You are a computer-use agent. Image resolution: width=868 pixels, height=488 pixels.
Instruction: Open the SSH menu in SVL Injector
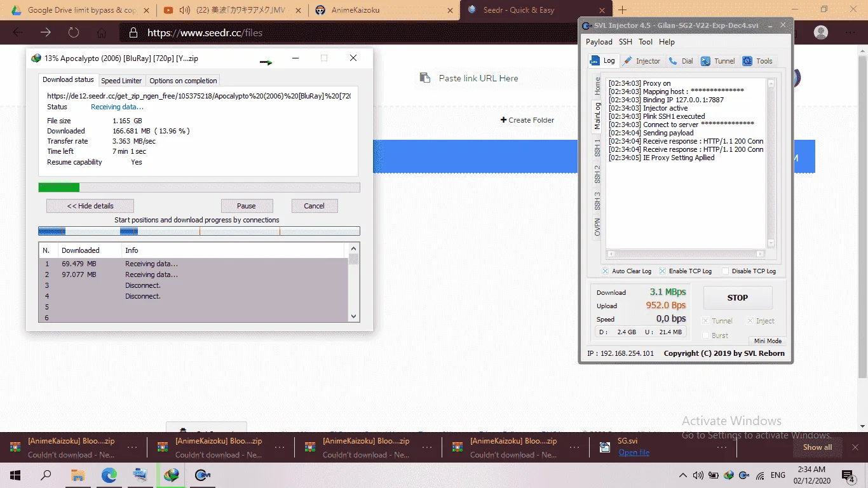click(x=626, y=42)
